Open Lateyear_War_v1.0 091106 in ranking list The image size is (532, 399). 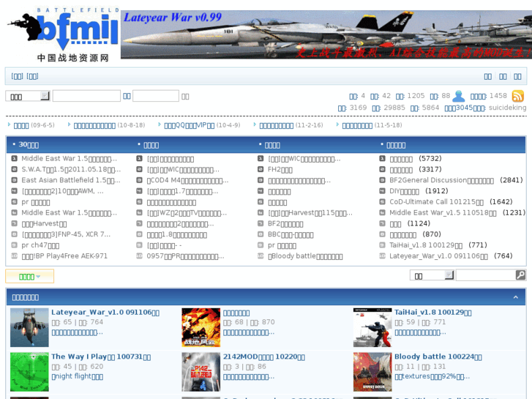(x=438, y=256)
